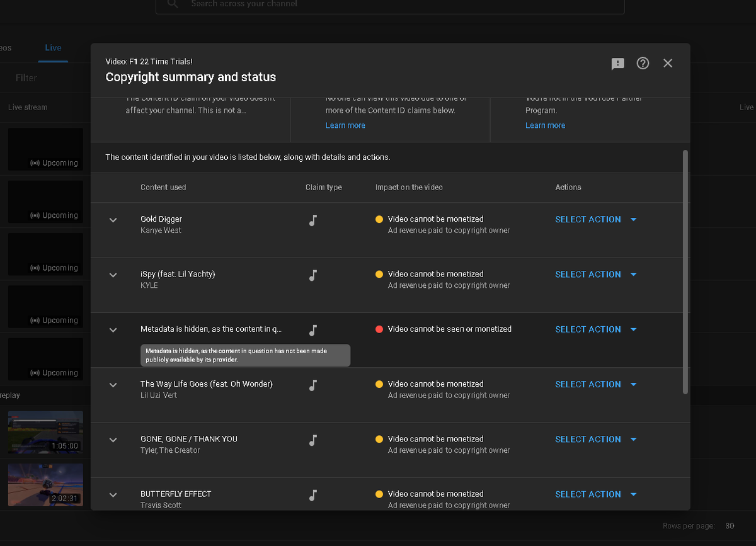The height and width of the screenshot is (546, 756).
Task: Click music note icon for hidden metadata row
Action: 312,330
